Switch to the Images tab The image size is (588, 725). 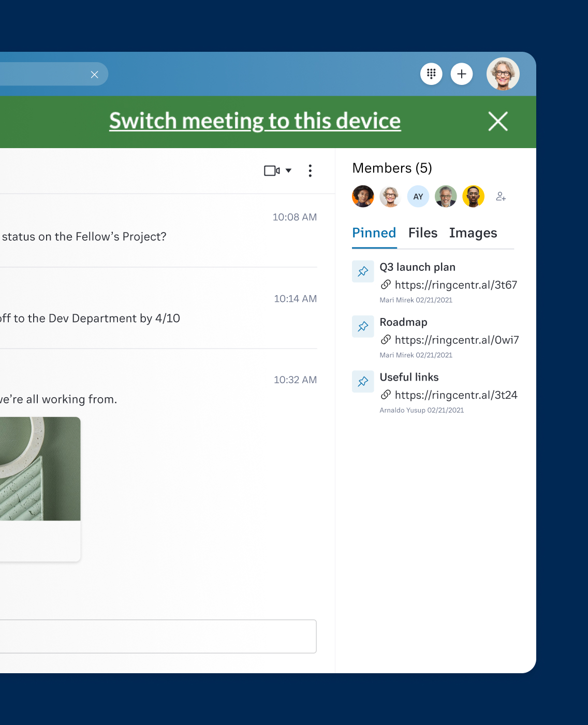tap(473, 233)
